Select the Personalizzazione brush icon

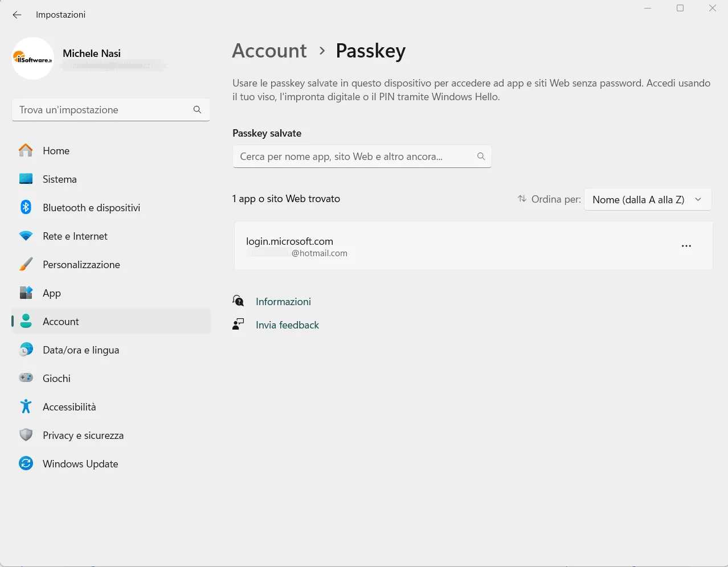pos(26,264)
